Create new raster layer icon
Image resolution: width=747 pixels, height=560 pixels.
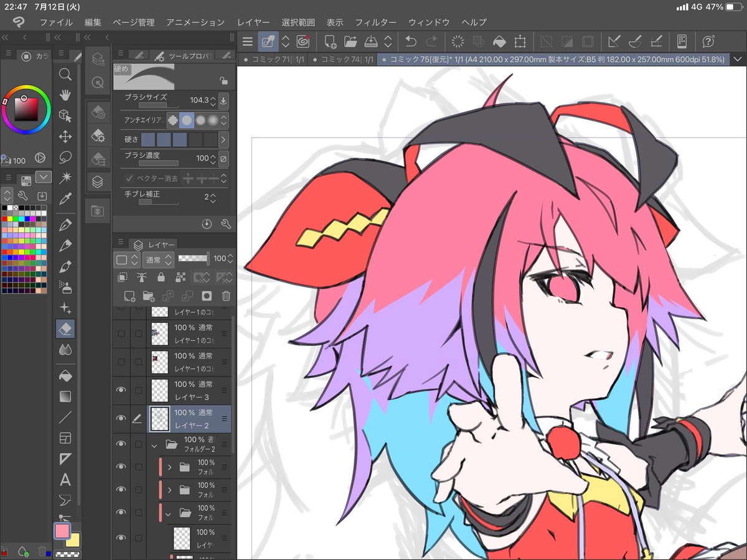[x=130, y=296]
